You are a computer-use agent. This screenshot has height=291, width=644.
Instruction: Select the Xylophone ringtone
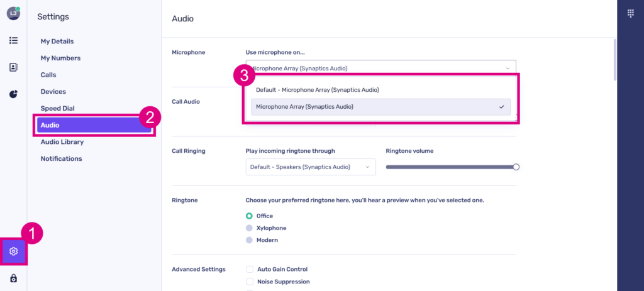(x=249, y=228)
